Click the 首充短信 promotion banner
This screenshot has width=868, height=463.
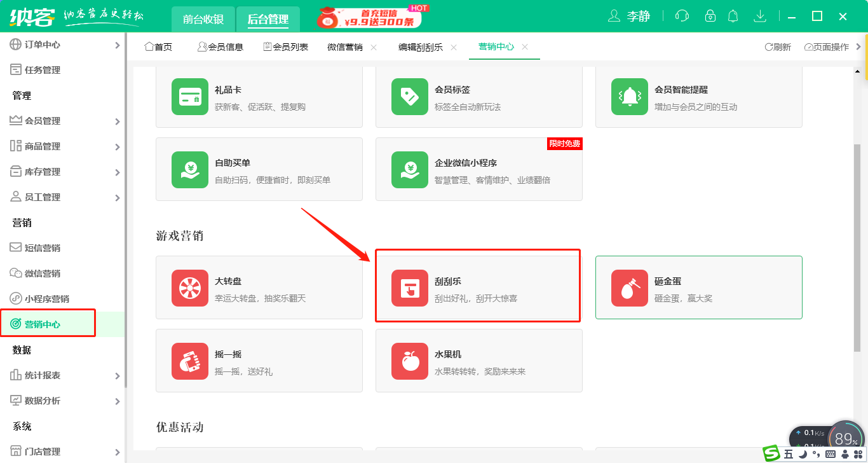pos(372,17)
